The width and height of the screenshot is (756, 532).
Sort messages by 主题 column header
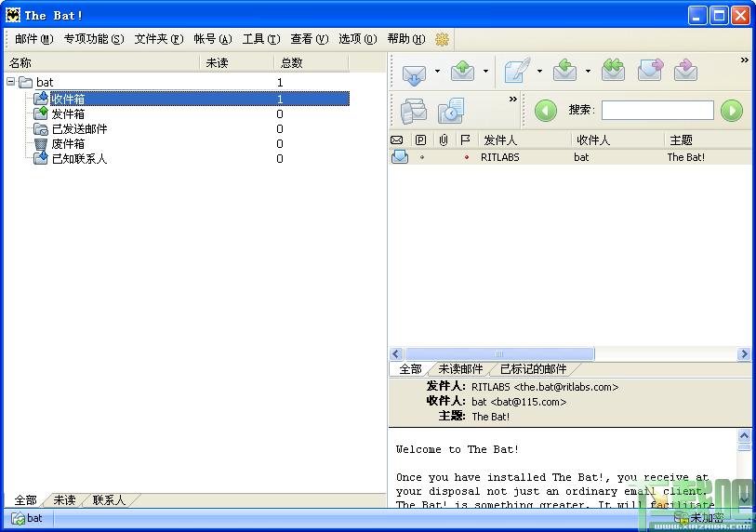709,140
